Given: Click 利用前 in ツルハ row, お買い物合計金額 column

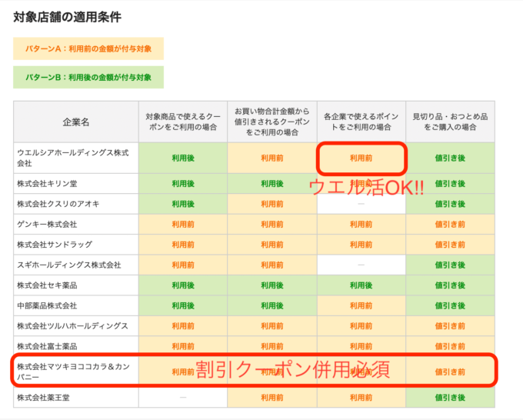Looking at the screenshot, I should (272, 326).
